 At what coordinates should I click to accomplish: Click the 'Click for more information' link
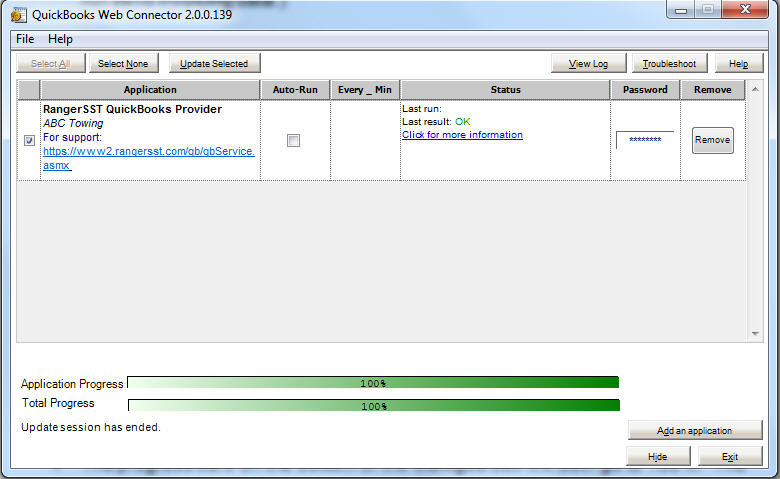pos(462,135)
